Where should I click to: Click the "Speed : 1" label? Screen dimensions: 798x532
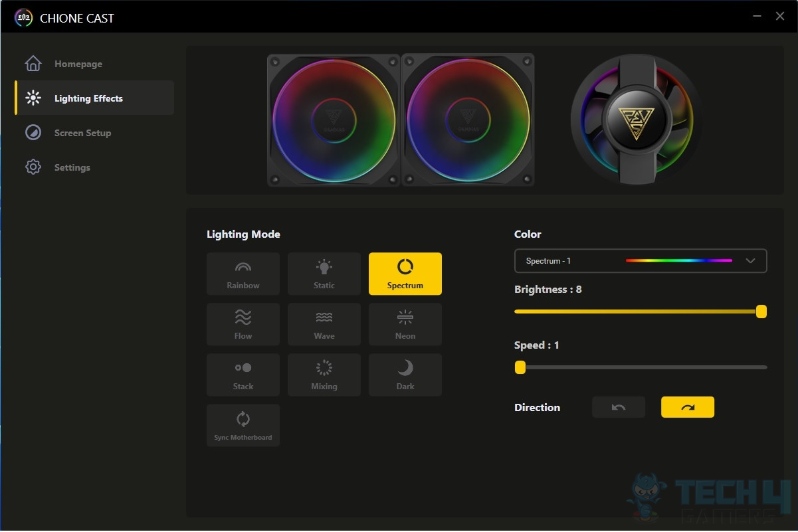537,345
